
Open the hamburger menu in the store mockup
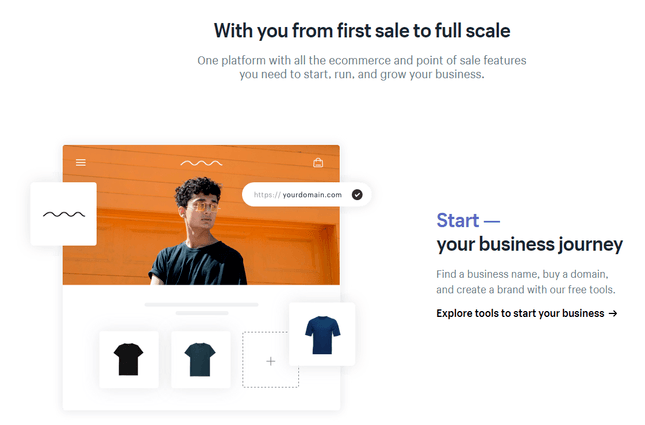click(x=81, y=162)
